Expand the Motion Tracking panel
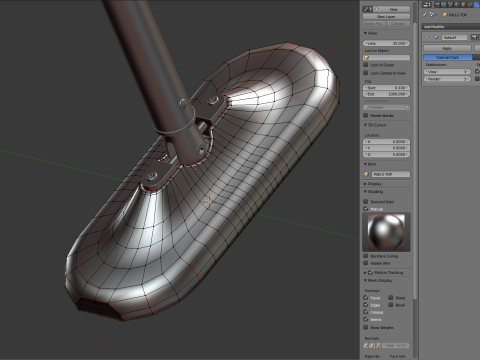This screenshot has height=360, width=480. coord(365,272)
